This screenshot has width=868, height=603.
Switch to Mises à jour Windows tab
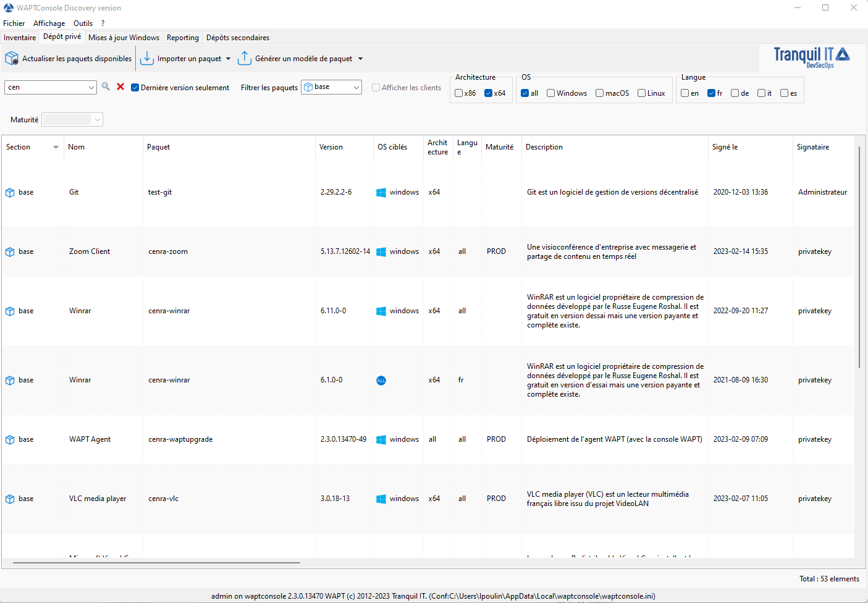click(124, 38)
